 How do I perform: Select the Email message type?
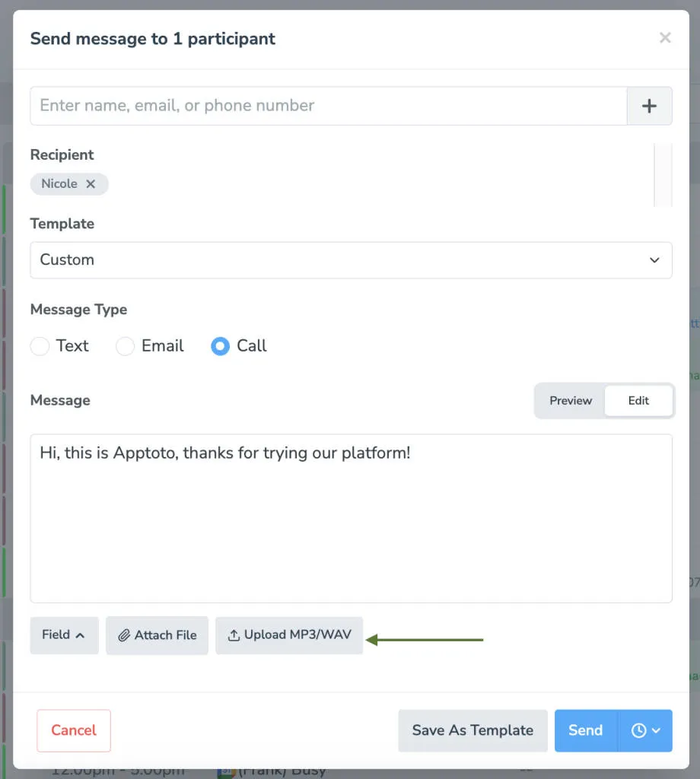point(125,346)
